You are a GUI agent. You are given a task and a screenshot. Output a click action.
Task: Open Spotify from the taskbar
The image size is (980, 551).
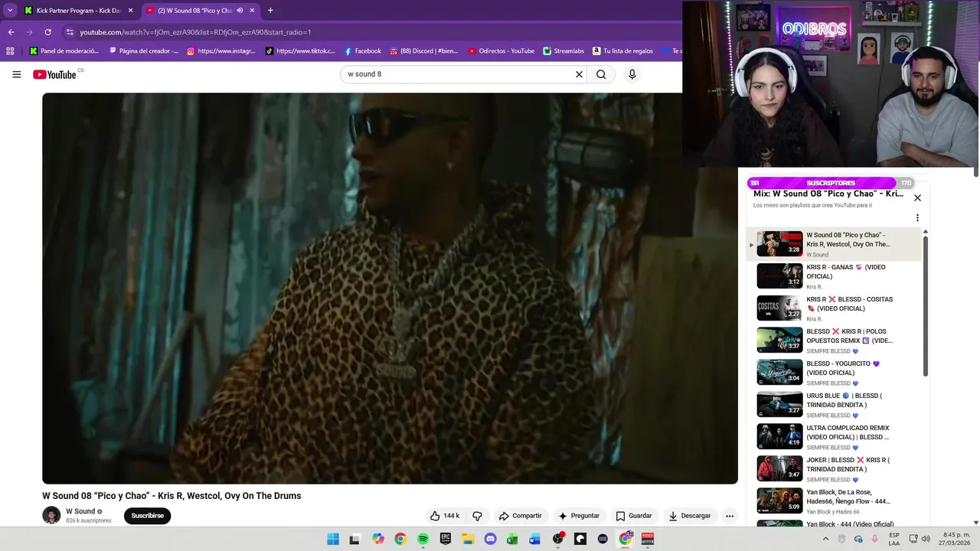(423, 539)
